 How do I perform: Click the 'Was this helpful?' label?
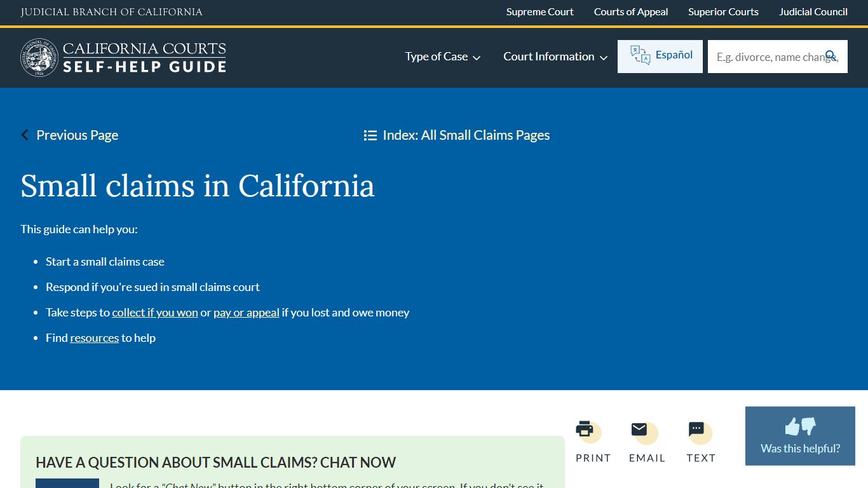click(x=800, y=449)
